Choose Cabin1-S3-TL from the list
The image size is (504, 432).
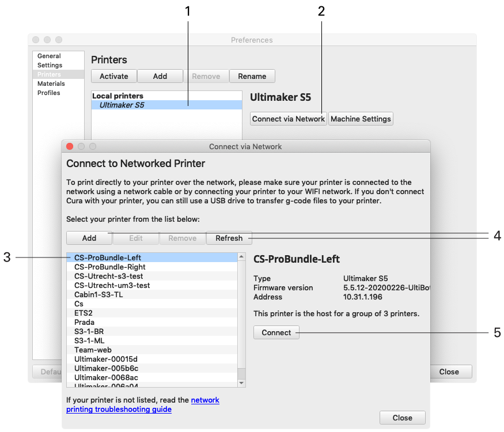pyautogui.click(x=98, y=294)
